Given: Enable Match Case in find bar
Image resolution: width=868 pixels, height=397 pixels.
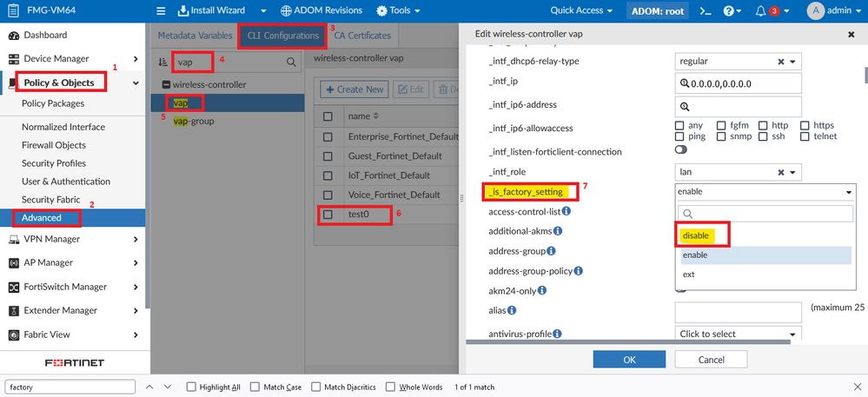Looking at the screenshot, I should point(255,387).
